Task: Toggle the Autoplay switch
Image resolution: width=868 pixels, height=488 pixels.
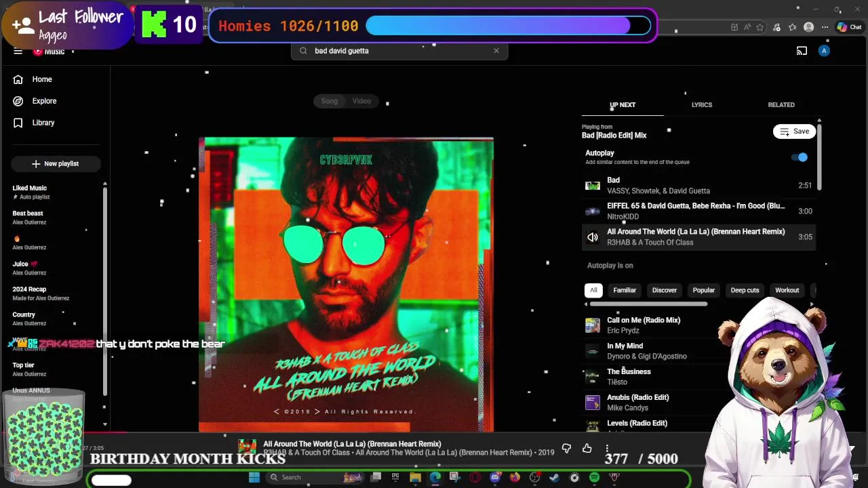Action: click(x=800, y=157)
